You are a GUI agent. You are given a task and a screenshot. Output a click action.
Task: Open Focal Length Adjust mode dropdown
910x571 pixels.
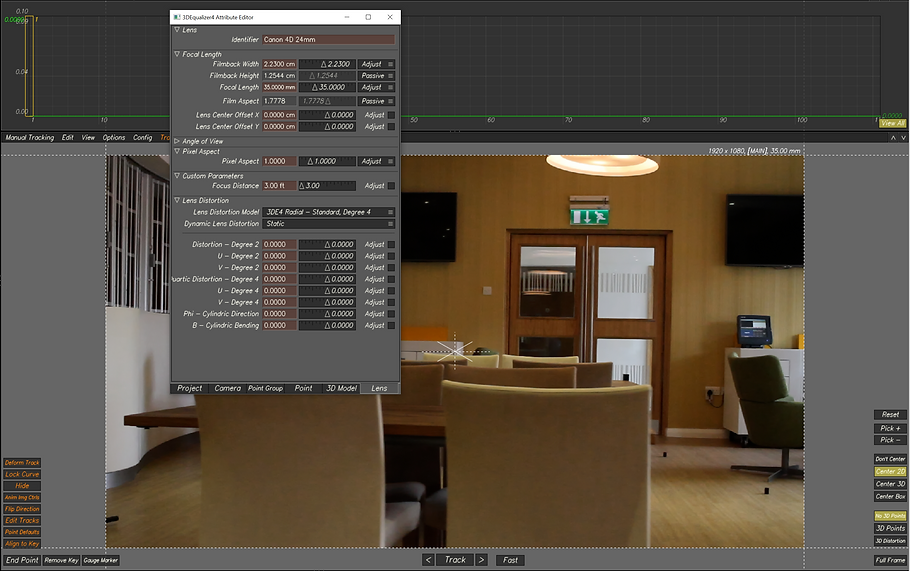tap(377, 87)
